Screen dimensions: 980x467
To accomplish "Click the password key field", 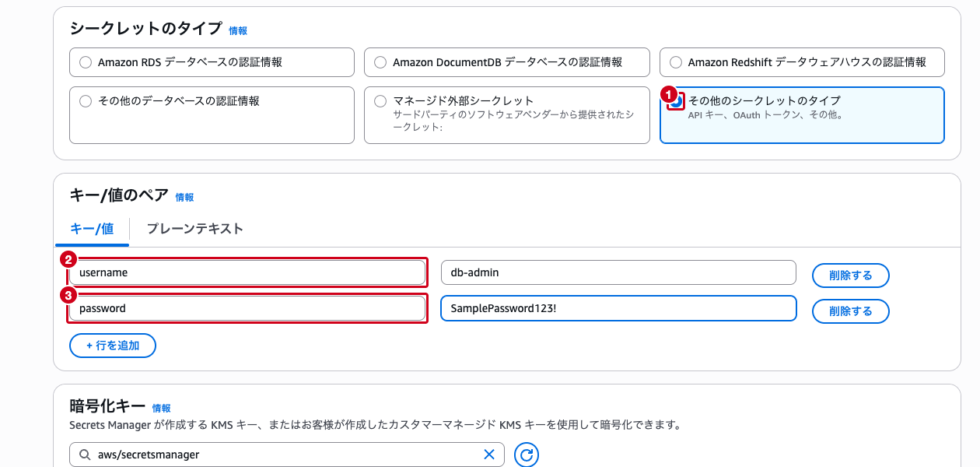I will pos(247,308).
